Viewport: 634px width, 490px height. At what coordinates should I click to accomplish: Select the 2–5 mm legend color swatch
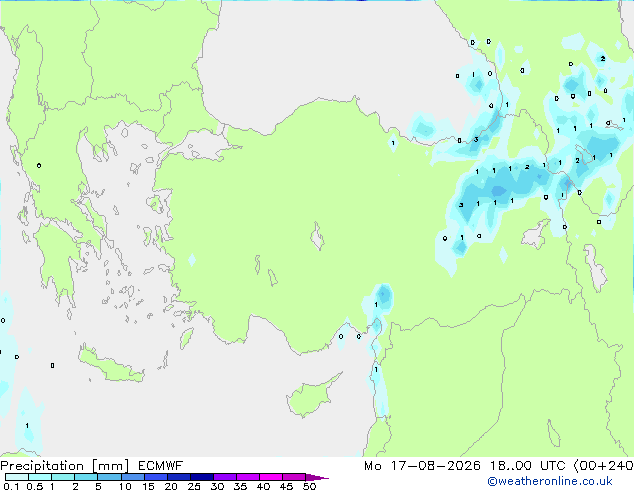[x=86, y=477]
